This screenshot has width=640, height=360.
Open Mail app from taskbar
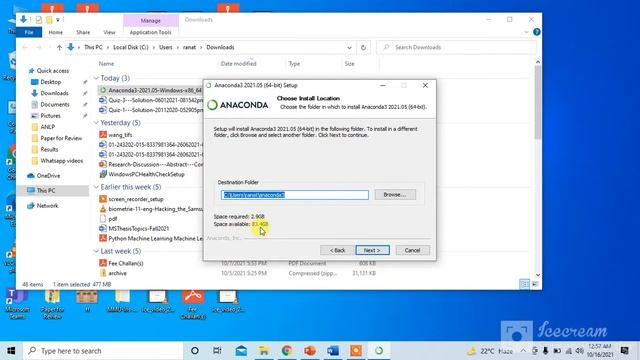(x=241, y=351)
